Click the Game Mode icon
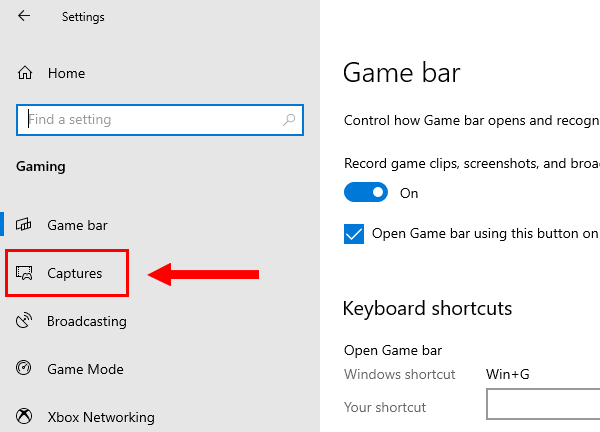The image size is (600, 432). (24, 368)
